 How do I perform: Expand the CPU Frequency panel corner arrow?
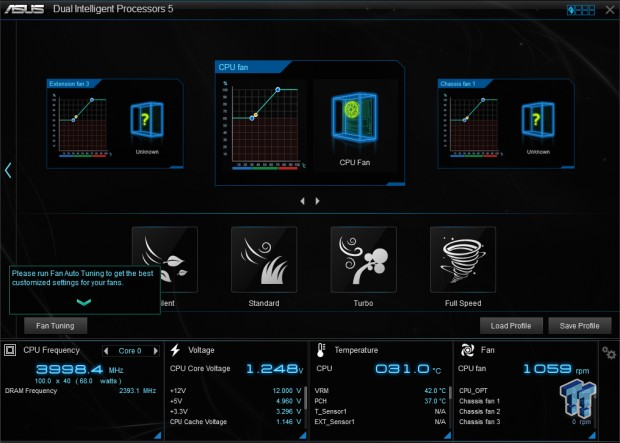[x=157, y=435]
